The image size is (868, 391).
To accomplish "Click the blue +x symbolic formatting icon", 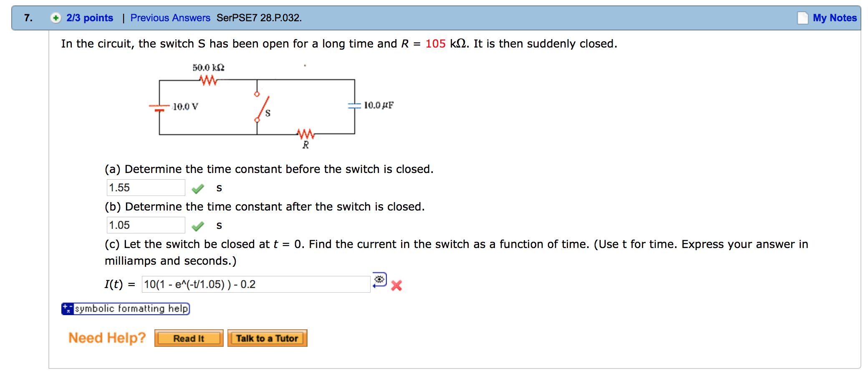I will tap(68, 308).
